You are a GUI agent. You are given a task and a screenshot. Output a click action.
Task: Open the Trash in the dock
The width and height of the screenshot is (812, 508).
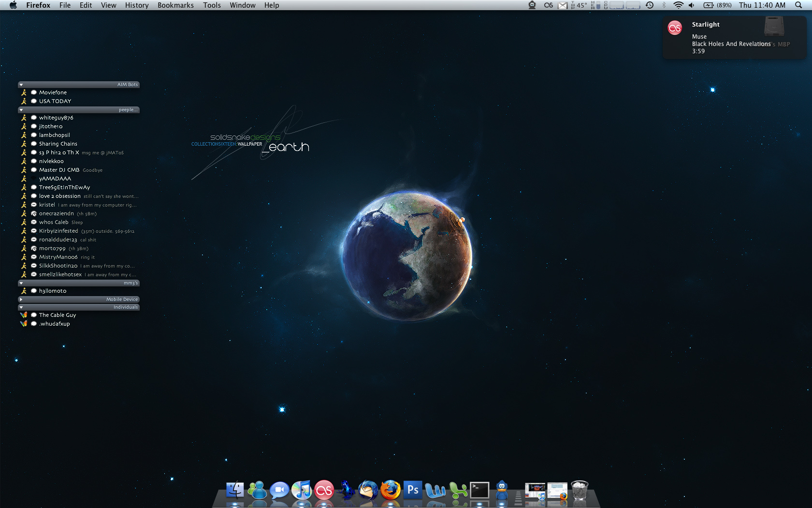[580, 490]
